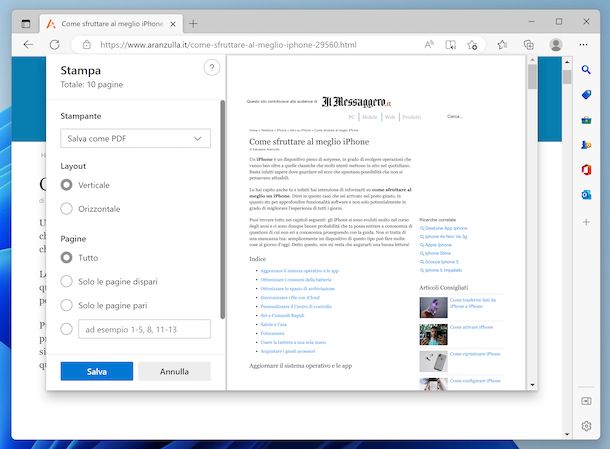Screen dimensions: 610x449
Task: Open sidebar Search magnifier icon
Action: pos(586,70)
